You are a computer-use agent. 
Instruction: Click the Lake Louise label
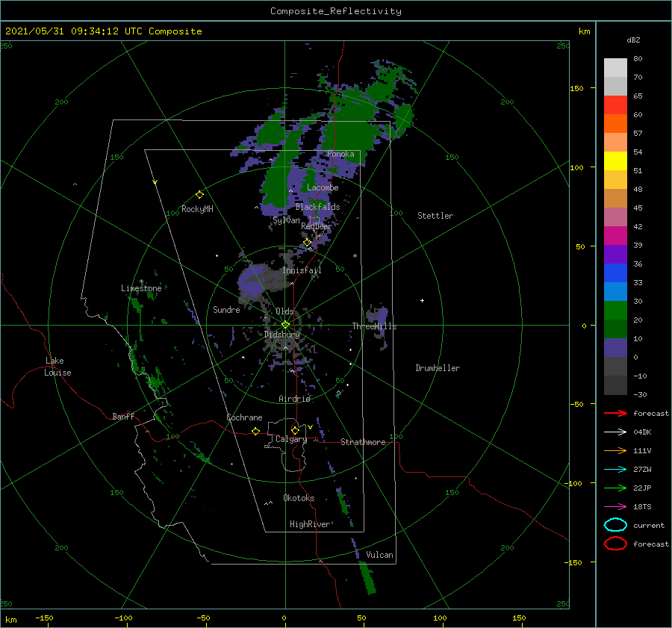click(57, 367)
